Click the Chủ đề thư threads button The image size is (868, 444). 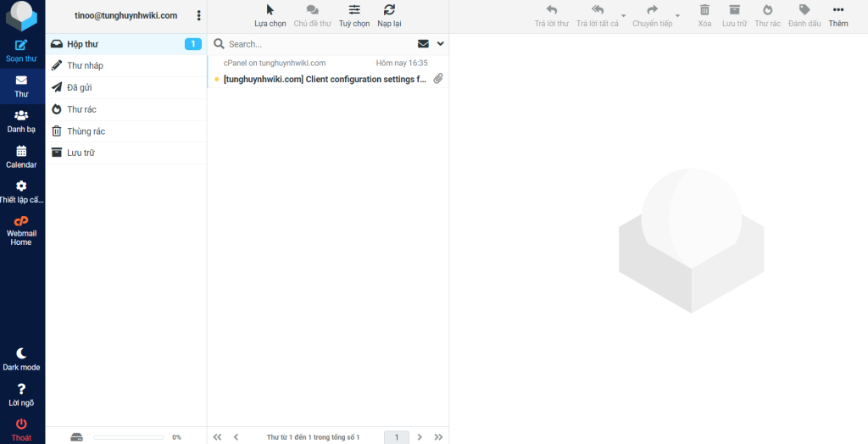(x=312, y=15)
